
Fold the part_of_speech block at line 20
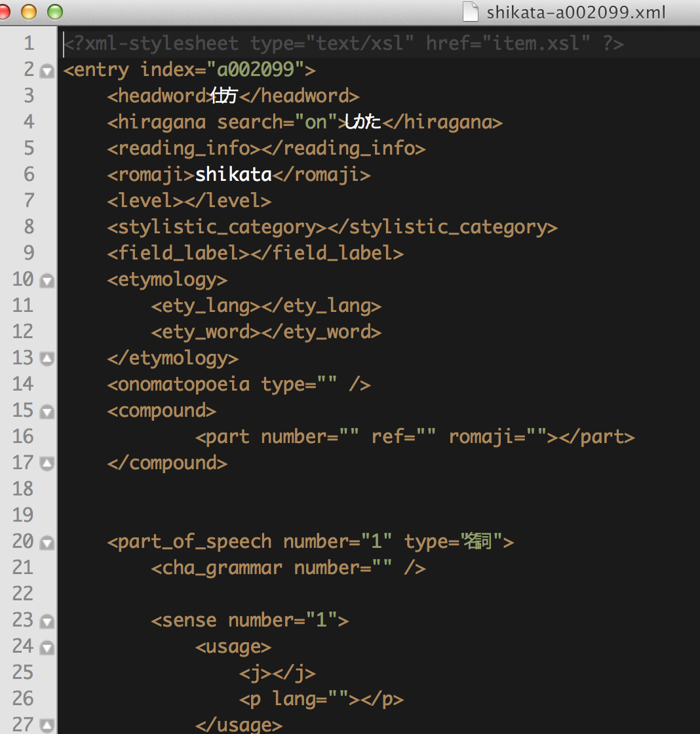coord(47,543)
